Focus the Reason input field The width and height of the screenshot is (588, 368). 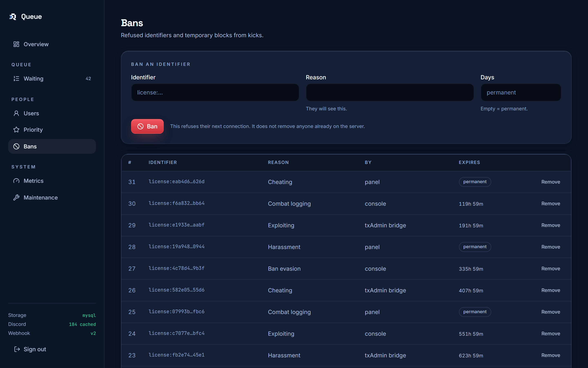[x=390, y=92]
